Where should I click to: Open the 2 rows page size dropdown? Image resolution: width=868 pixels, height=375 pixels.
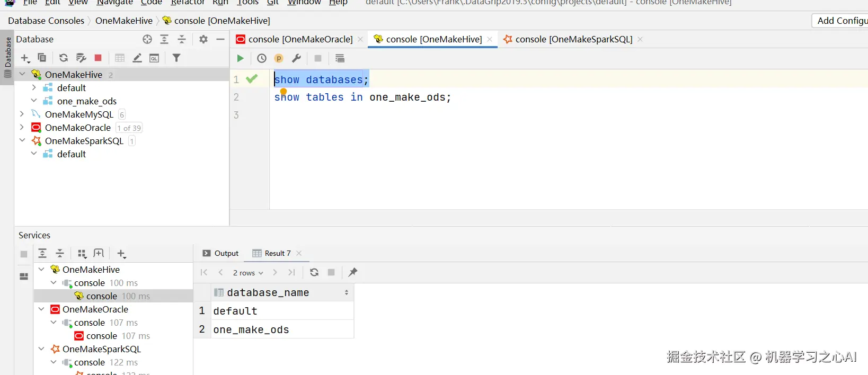click(x=248, y=273)
